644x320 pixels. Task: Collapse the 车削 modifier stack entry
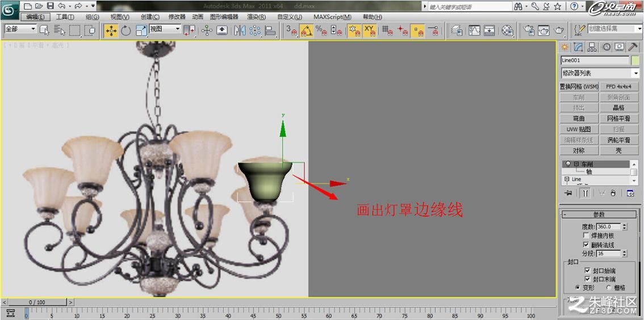point(576,164)
